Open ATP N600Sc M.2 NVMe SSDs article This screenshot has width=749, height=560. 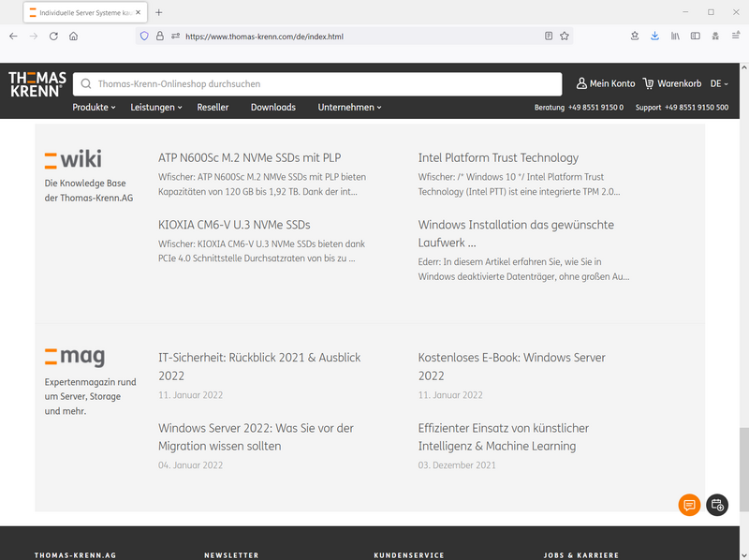(250, 157)
